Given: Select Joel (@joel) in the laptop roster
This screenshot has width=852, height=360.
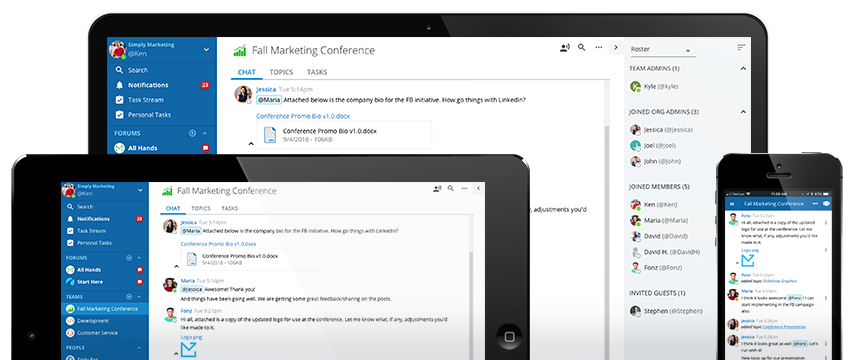Looking at the screenshot, I should (x=654, y=146).
